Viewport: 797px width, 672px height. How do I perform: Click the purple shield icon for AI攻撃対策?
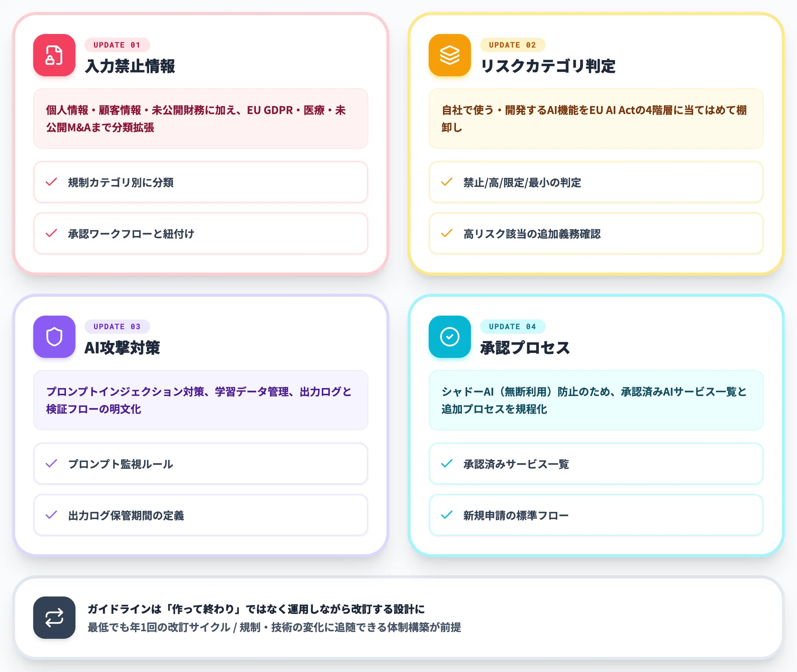pos(54,337)
